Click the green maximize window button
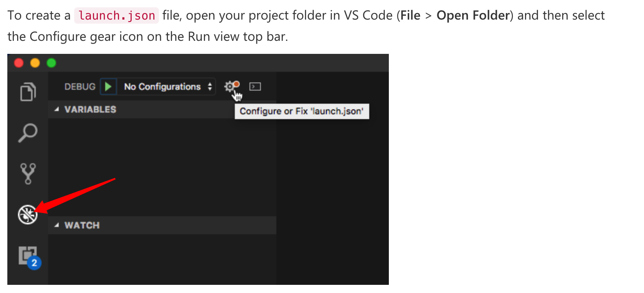The height and width of the screenshot is (293, 644). (51, 63)
